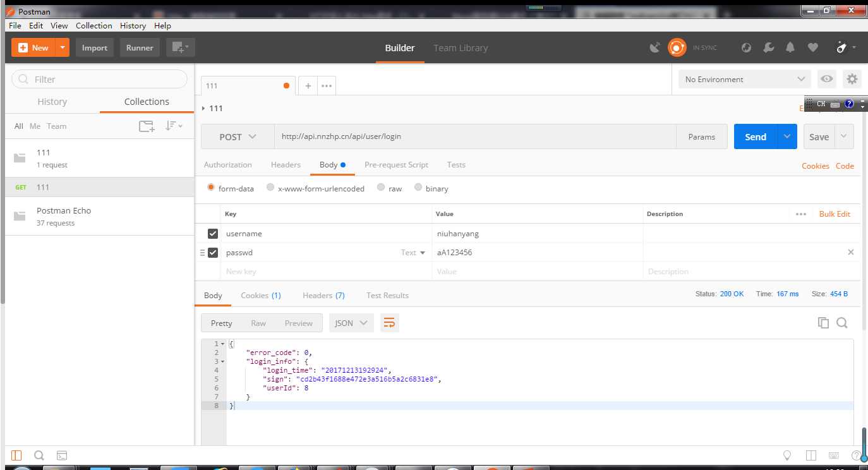
Task: Toggle environment quick look eye icon
Action: click(826, 79)
